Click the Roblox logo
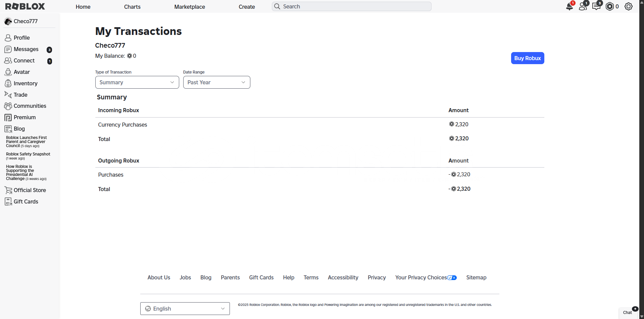Screen dimensions: 644x319 coord(25,6)
